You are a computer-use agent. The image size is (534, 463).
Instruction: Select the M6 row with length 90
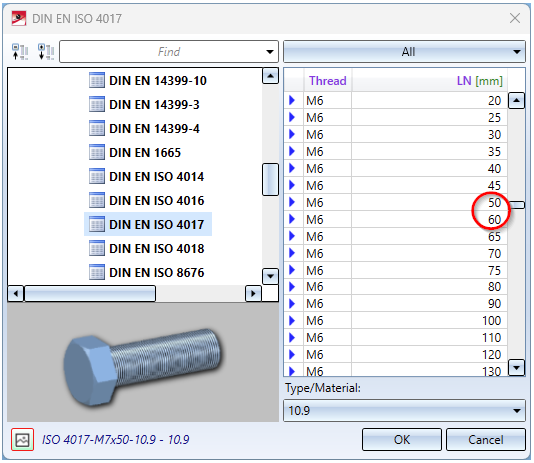click(x=395, y=304)
